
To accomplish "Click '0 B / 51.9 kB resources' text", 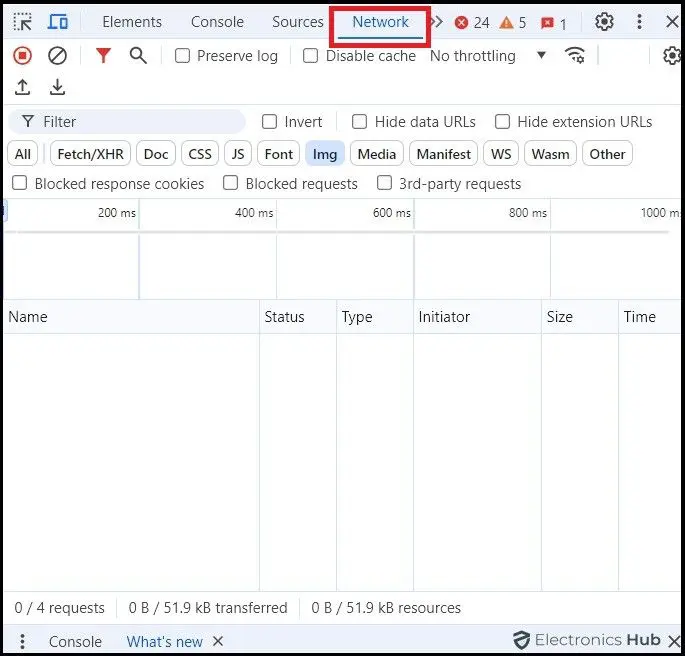I will [386, 608].
